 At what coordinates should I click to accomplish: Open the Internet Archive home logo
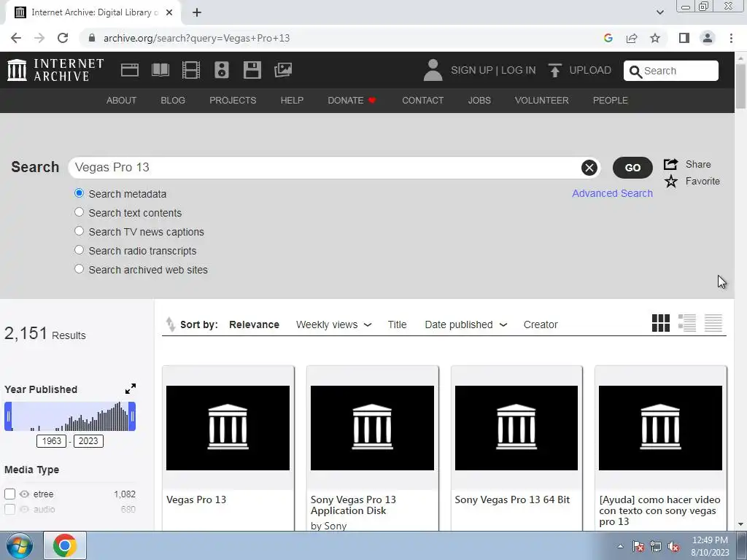(55, 70)
